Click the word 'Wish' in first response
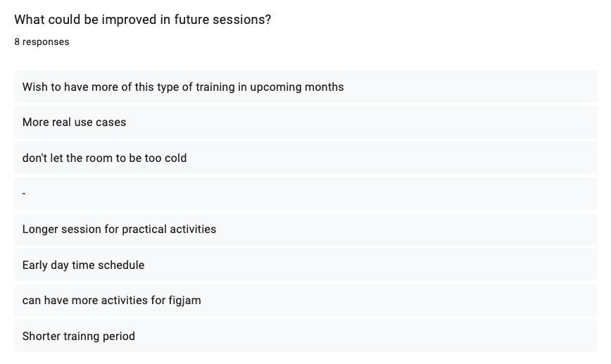This screenshot has width=611, height=364. pyautogui.click(x=34, y=87)
